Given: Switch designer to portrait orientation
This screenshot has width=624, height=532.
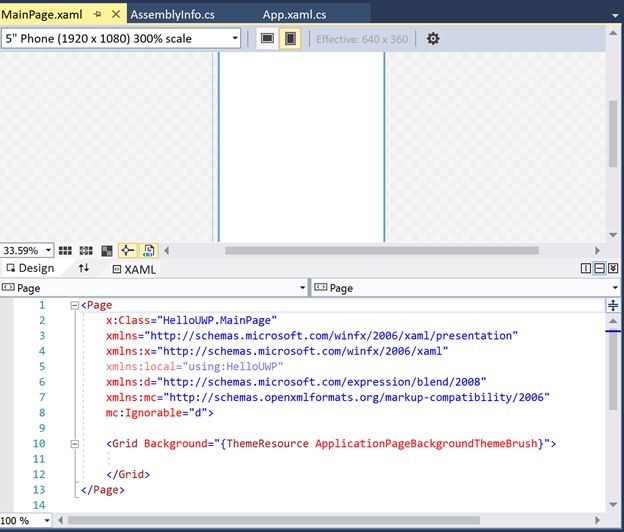Looking at the screenshot, I should tap(291, 39).
